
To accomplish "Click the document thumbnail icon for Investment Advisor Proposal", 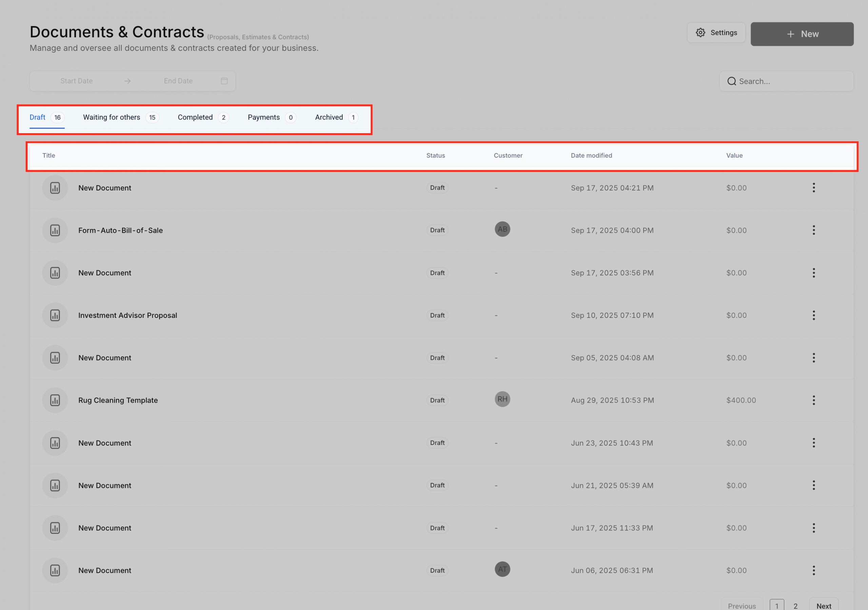I will [55, 315].
